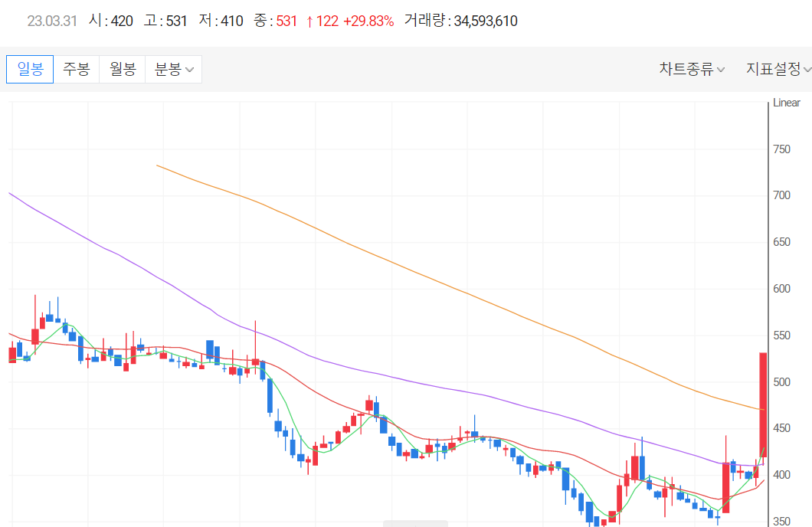Click the 거래량 34,593,610 volume value
Screen dimensions: 812x527
[461, 21]
